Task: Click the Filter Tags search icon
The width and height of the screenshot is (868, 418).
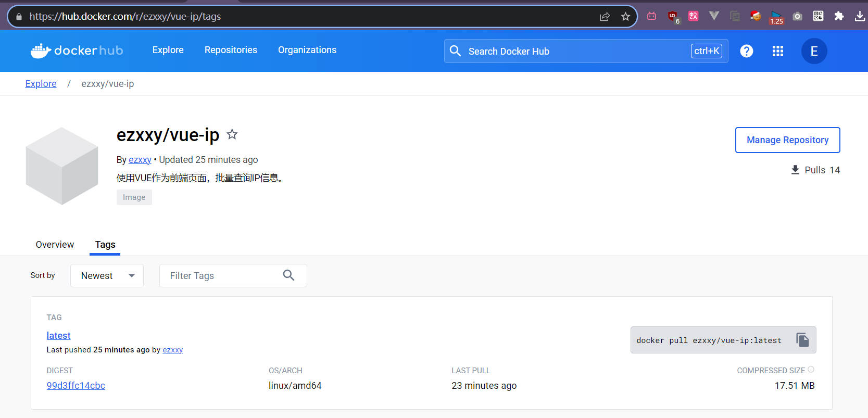Action: pyautogui.click(x=288, y=275)
